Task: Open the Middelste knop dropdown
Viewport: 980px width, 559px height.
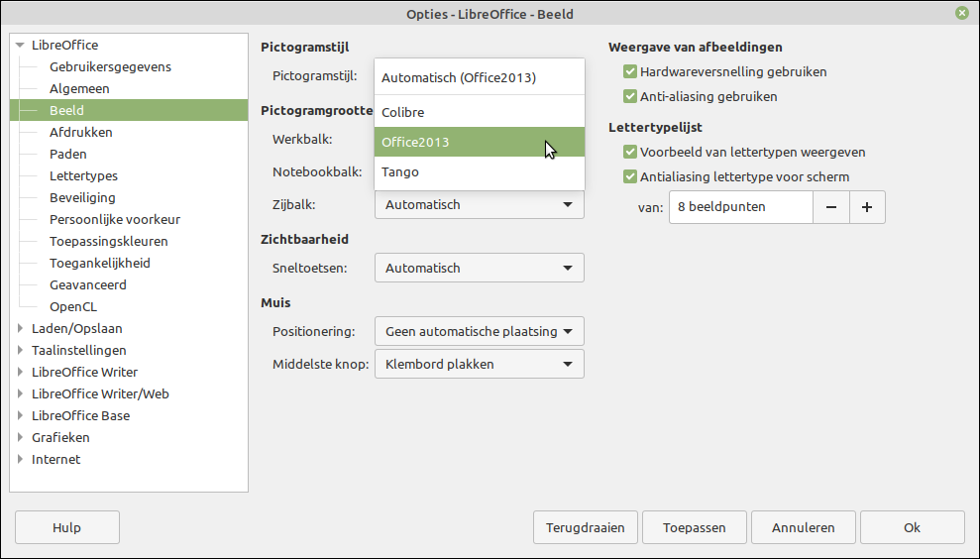Action: [480, 364]
